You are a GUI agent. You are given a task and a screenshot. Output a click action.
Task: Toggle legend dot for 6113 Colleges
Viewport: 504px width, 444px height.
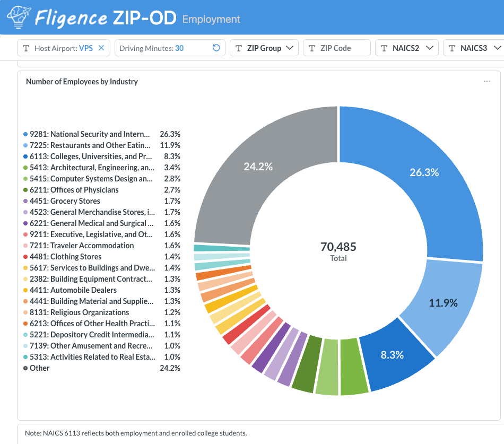[25, 156]
